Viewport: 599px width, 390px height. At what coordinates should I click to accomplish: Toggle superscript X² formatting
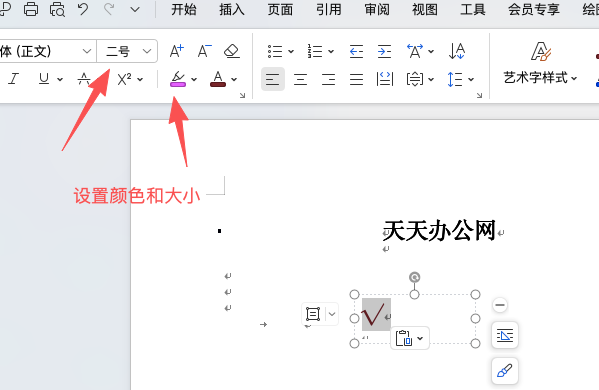click(124, 79)
